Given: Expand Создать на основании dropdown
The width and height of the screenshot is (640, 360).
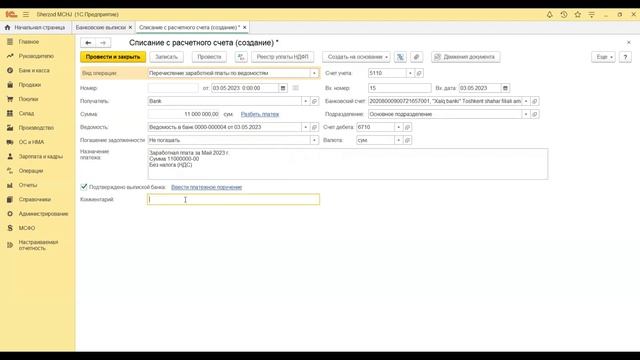Looking at the screenshot, I should [x=356, y=57].
